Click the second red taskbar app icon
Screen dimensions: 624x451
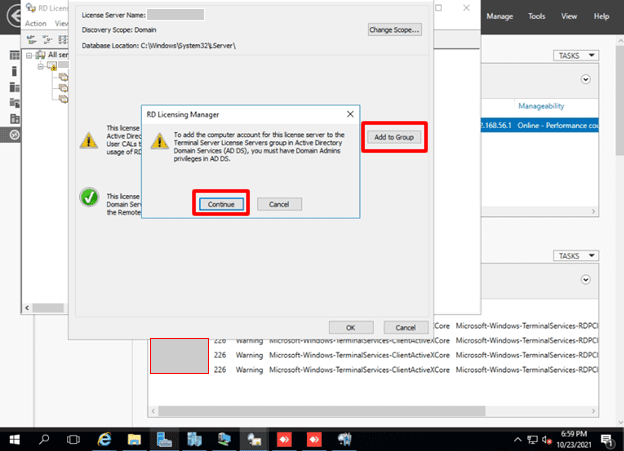(x=314, y=440)
